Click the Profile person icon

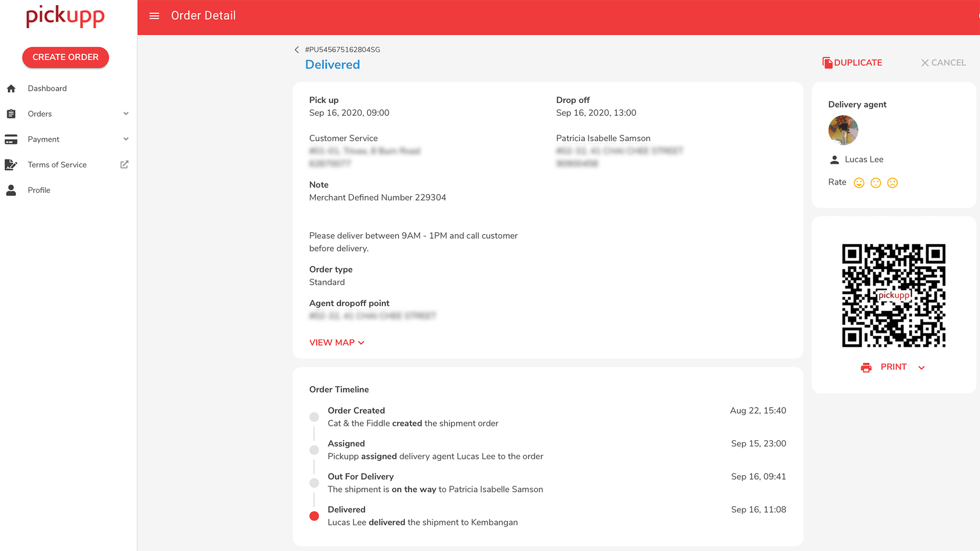pyautogui.click(x=11, y=190)
